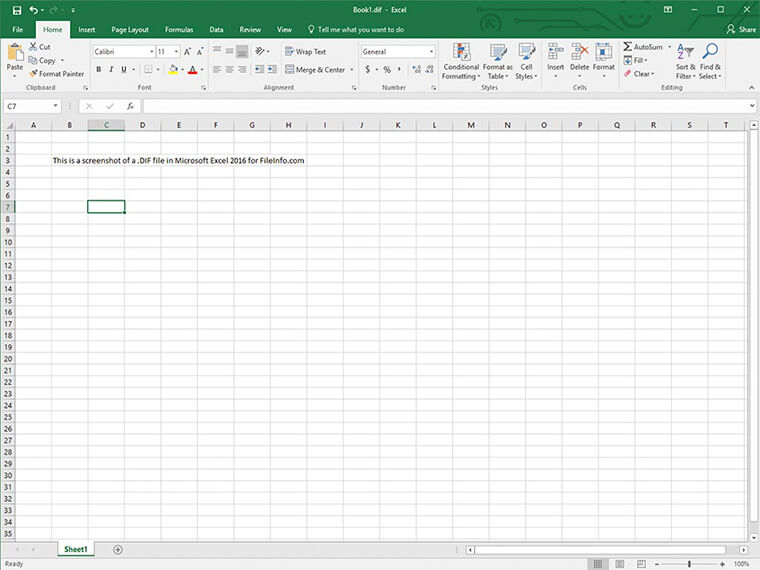The height and width of the screenshot is (570, 760).
Task: Switch to Page Break Preview view
Action: pyautogui.click(x=641, y=564)
